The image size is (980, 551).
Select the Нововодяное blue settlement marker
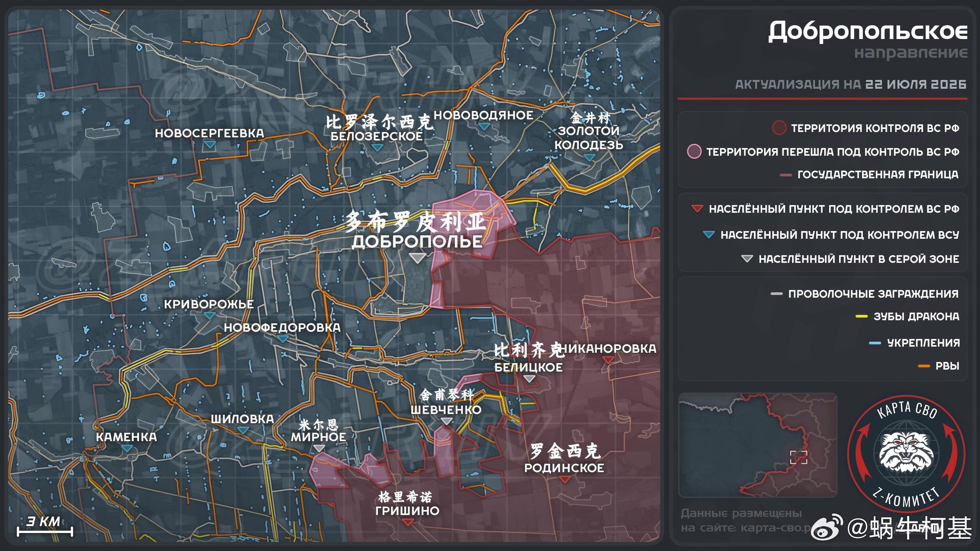click(x=484, y=126)
